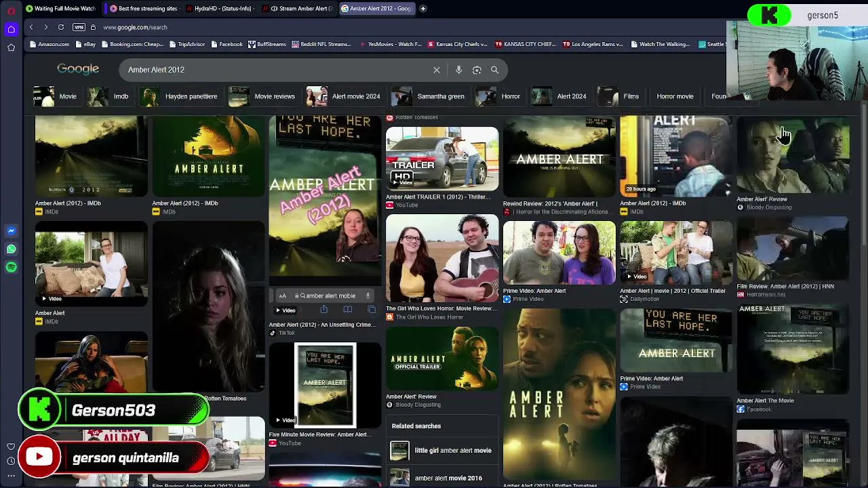The height and width of the screenshot is (488, 868).
Task: Open history clock icon in sidebar
Action: (11, 461)
